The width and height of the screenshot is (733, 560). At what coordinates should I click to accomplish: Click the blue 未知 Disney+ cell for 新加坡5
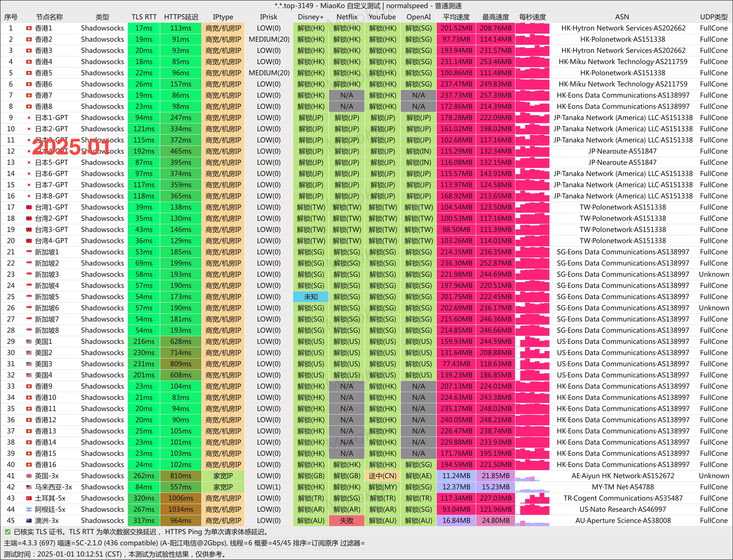(x=310, y=297)
